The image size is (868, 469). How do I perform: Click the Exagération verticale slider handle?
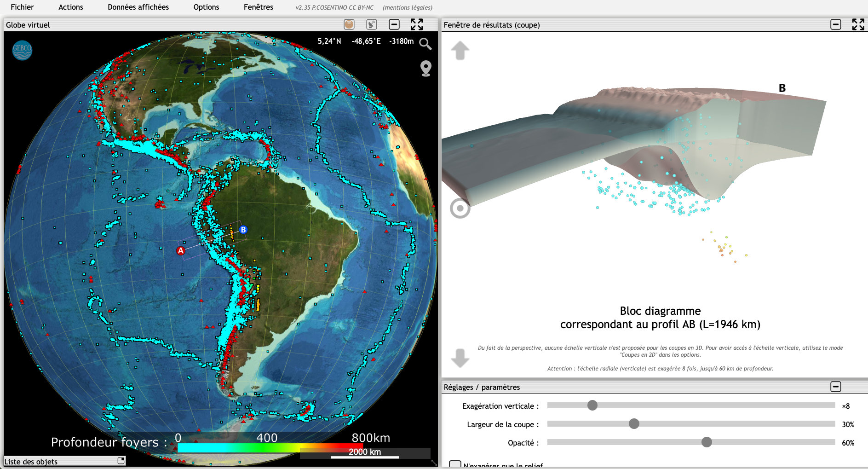tap(592, 405)
